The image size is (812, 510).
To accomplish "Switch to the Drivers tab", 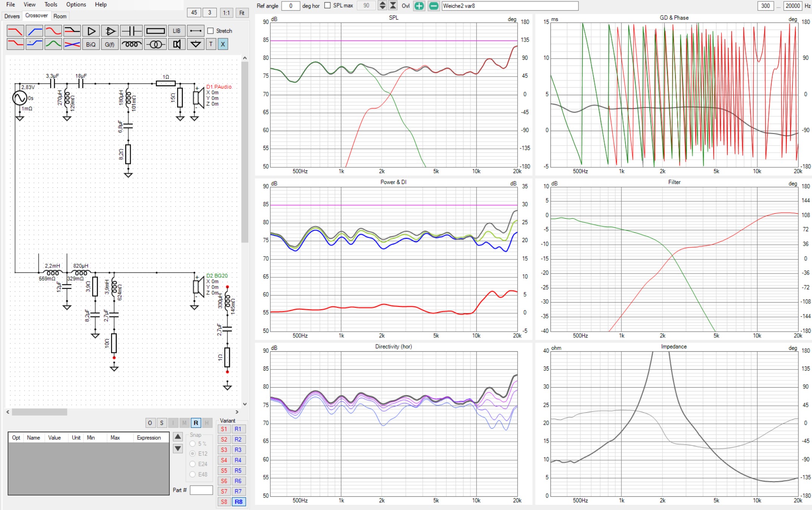I will coord(12,16).
